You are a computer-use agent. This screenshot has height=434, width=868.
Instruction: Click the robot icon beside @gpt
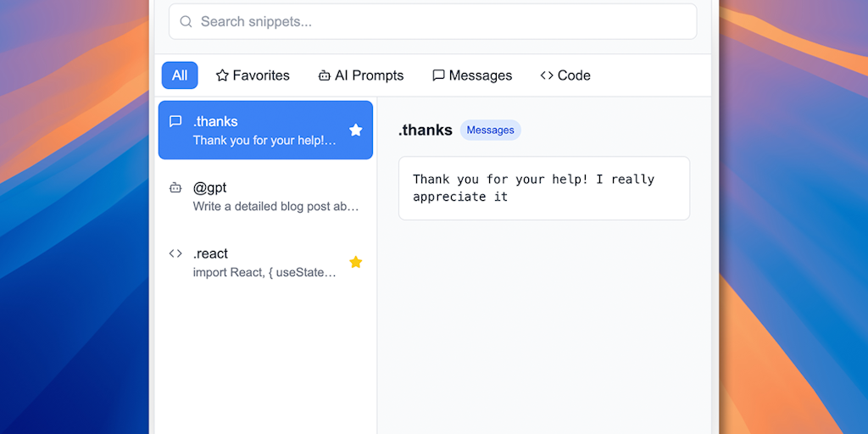pos(175,187)
